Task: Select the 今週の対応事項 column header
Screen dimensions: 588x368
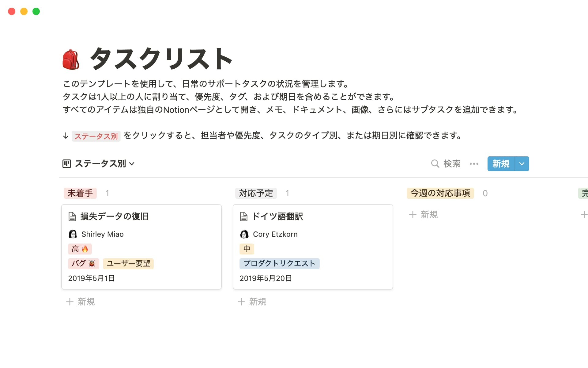Action: [440, 193]
